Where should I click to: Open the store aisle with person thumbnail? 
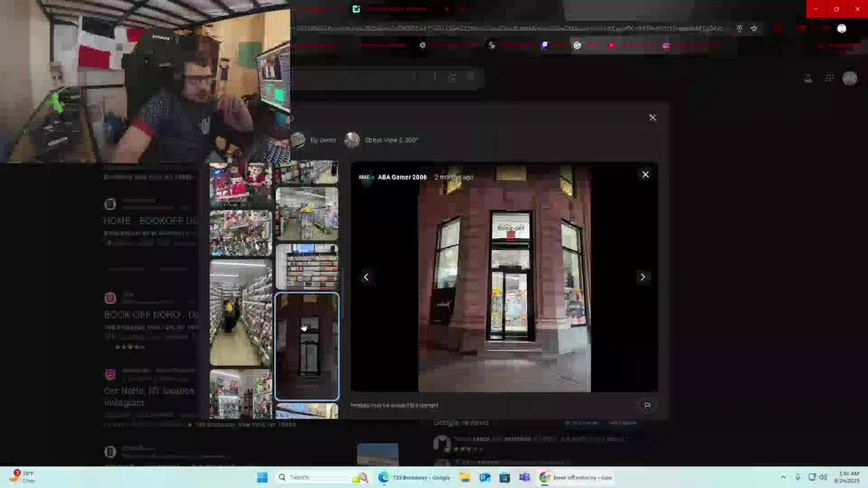pos(241,313)
